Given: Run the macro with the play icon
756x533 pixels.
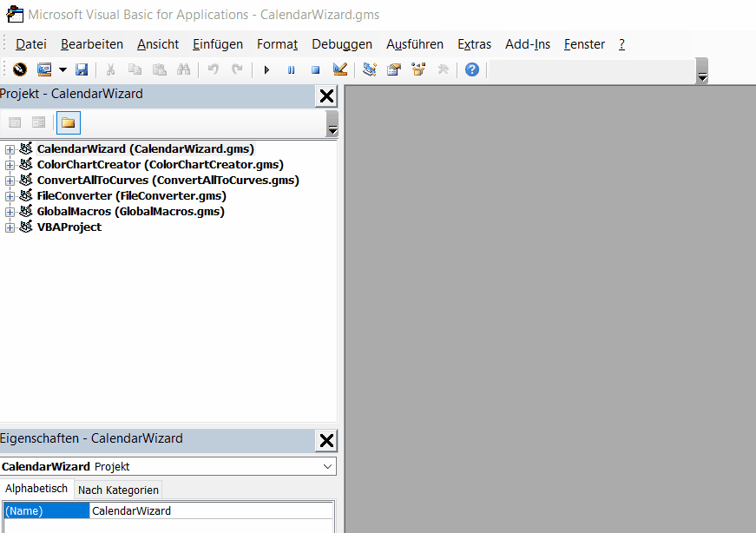Looking at the screenshot, I should (x=266, y=70).
